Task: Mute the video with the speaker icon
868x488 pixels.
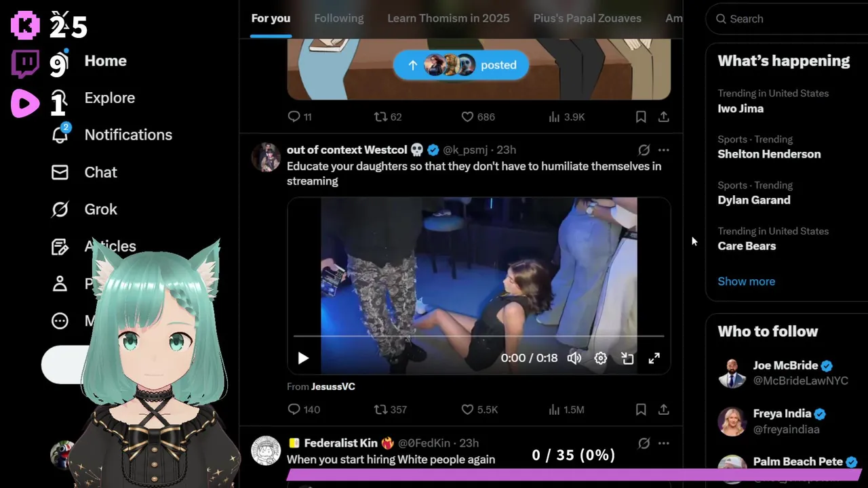Action: (x=574, y=358)
